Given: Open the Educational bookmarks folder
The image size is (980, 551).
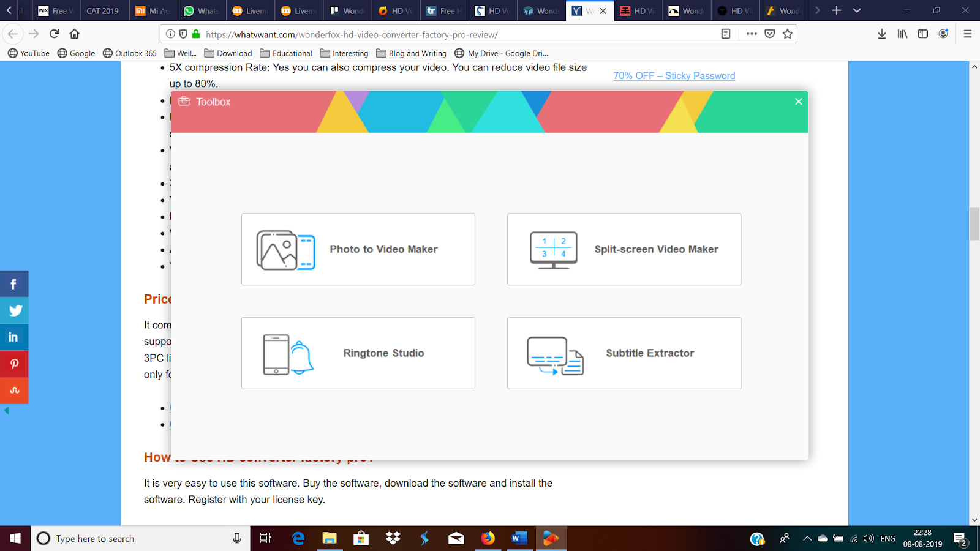Looking at the screenshot, I should [x=286, y=53].
